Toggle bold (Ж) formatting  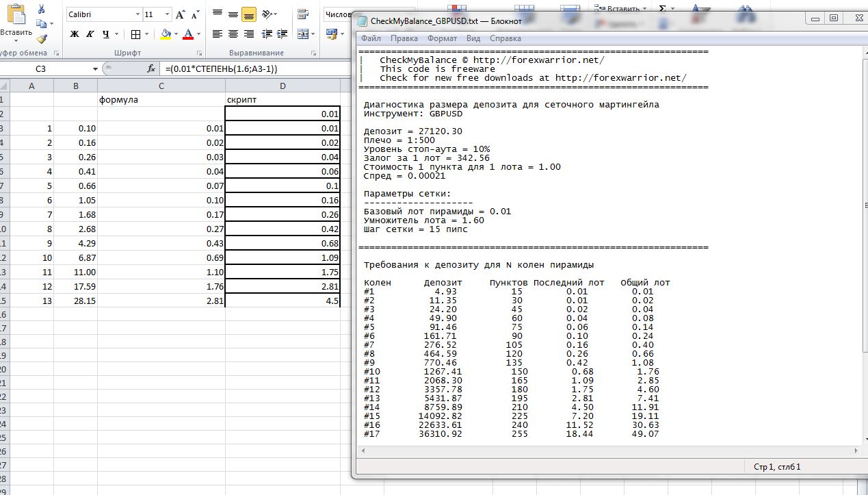coord(74,34)
